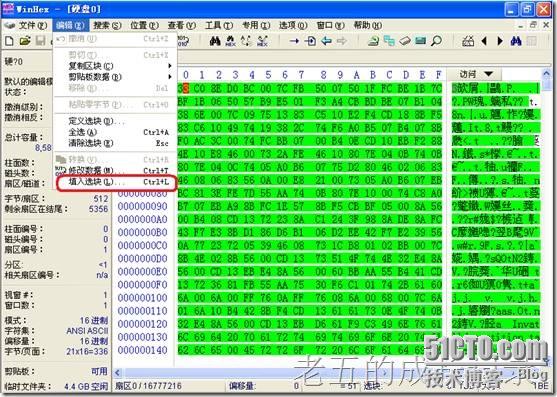
Task: Click the icon left of the black triangles
Action: tap(468, 41)
